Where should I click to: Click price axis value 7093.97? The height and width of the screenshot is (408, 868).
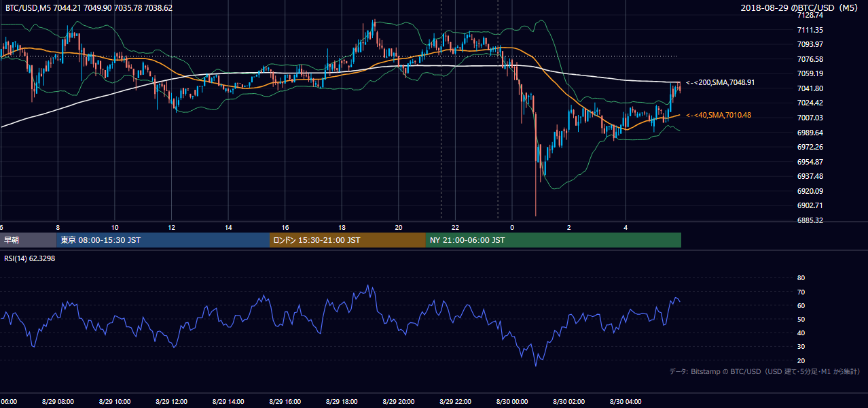click(810, 44)
